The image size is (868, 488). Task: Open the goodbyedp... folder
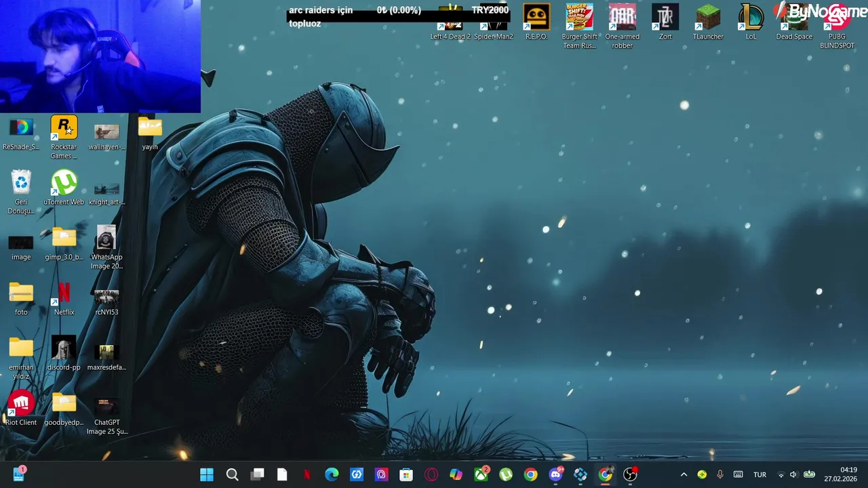click(x=64, y=409)
